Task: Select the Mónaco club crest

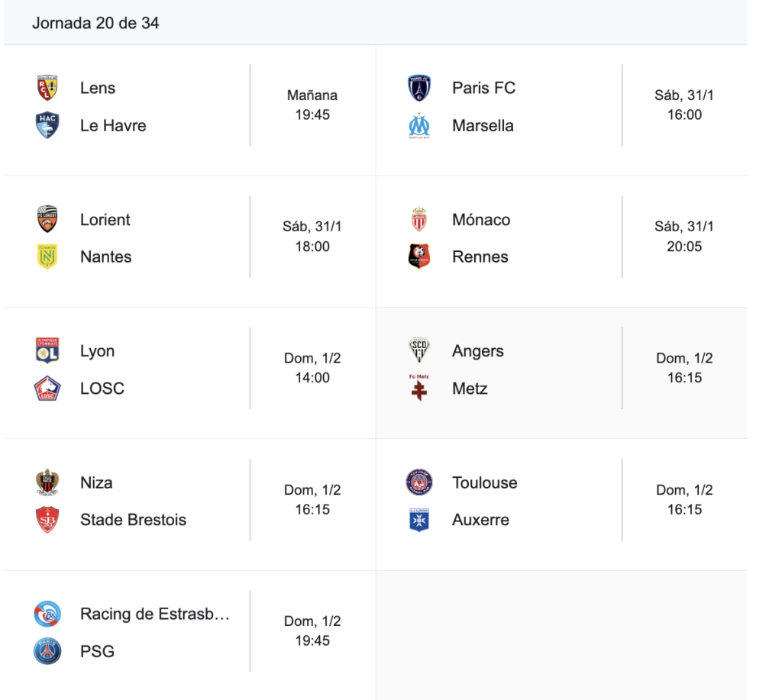Action: click(419, 220)
